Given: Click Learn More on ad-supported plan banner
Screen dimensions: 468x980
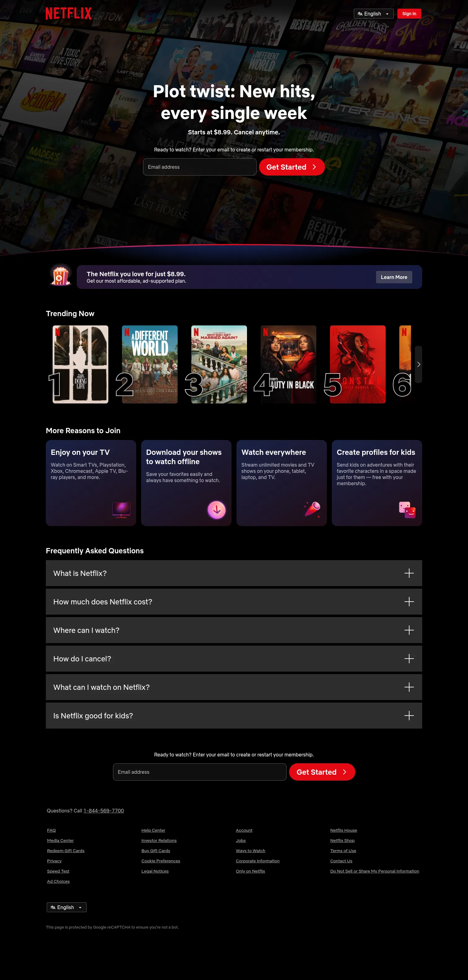Looking at the screenshot, I should pyautogui.click(x=394, y=277).
